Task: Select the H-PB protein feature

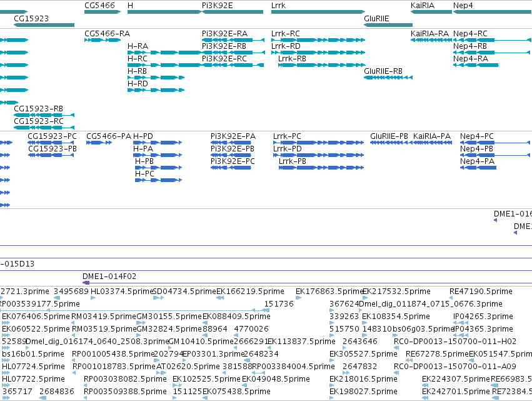Action: click(x=158, y=168)
